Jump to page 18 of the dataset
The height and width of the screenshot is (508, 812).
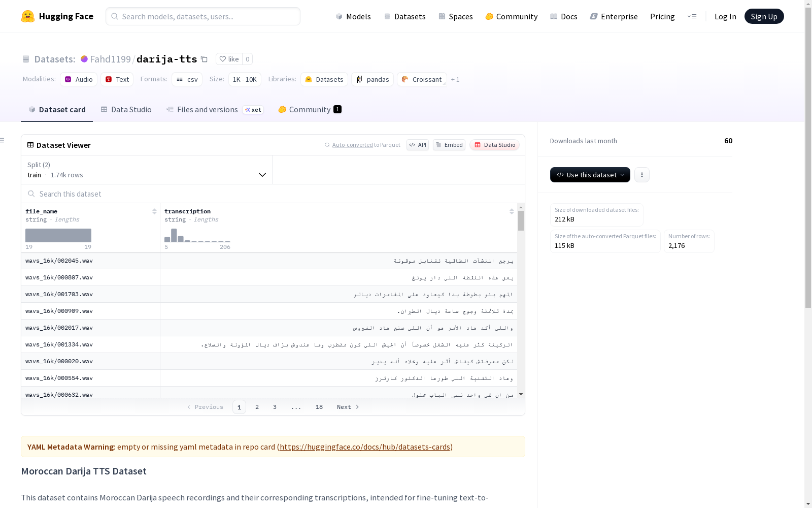pyautogui.click(x=319, y=407)
